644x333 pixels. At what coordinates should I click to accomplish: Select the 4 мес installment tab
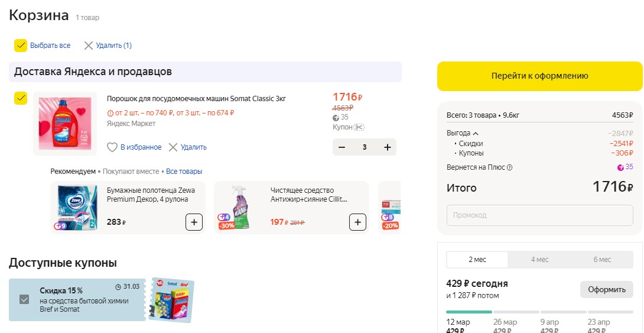click(x=539, y=260)
